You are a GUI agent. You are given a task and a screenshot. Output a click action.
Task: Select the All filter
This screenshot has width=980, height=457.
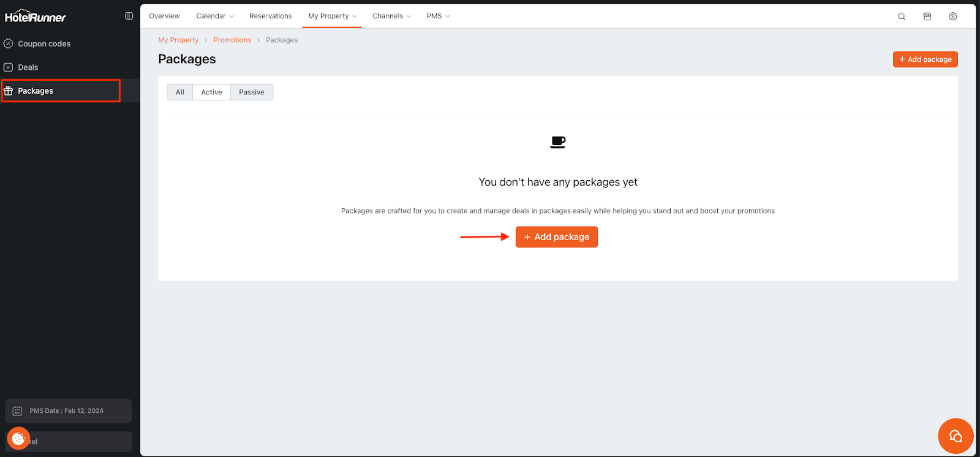pos(180,93)
